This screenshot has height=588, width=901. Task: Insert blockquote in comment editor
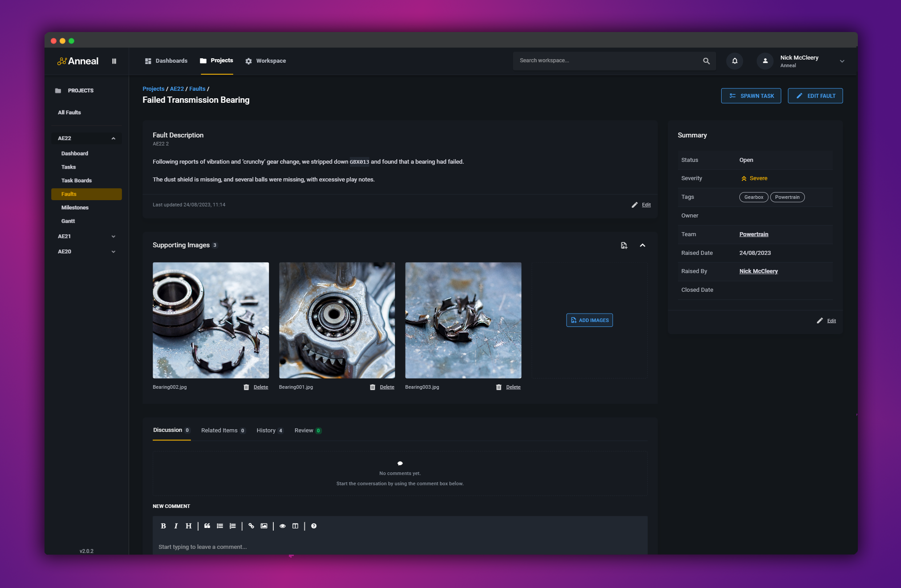tap(207, 526)
